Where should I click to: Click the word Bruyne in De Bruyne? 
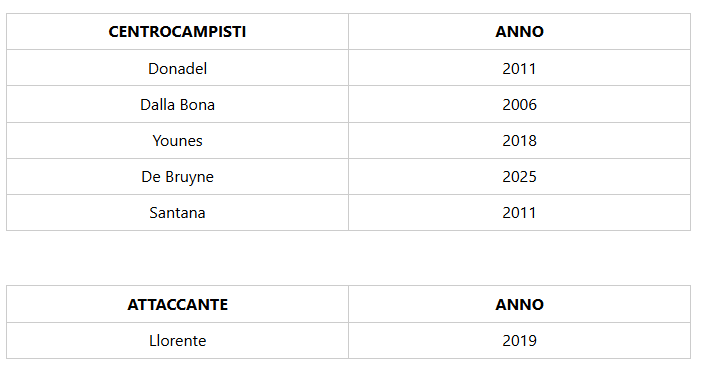point(190,177)
